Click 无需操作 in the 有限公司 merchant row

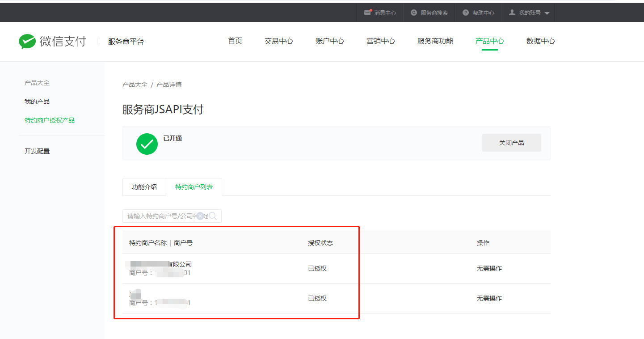click(x=489, y=268)
